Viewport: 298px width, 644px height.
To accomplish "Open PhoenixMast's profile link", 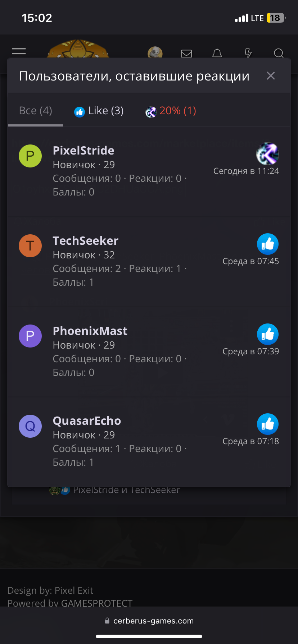I will point(90,331).
